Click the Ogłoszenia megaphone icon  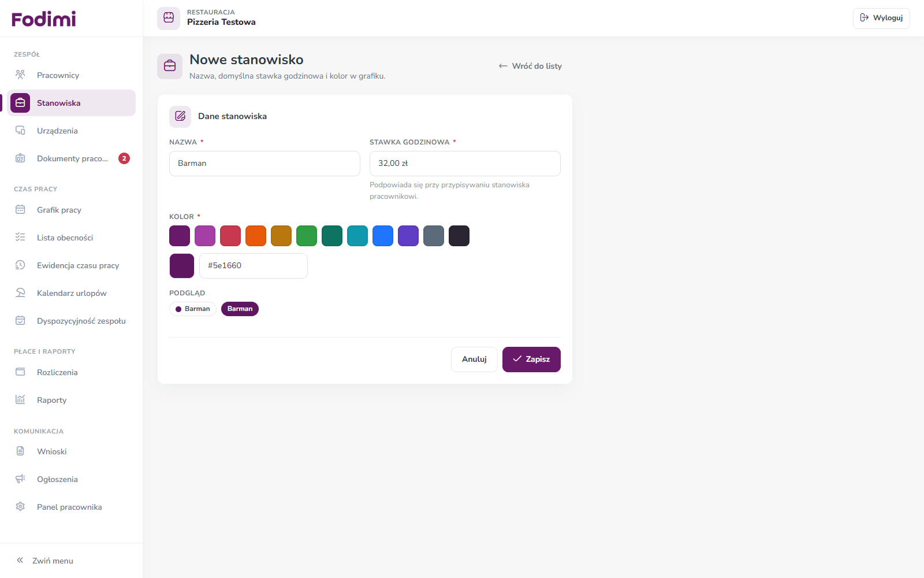(x=20, y=479)
